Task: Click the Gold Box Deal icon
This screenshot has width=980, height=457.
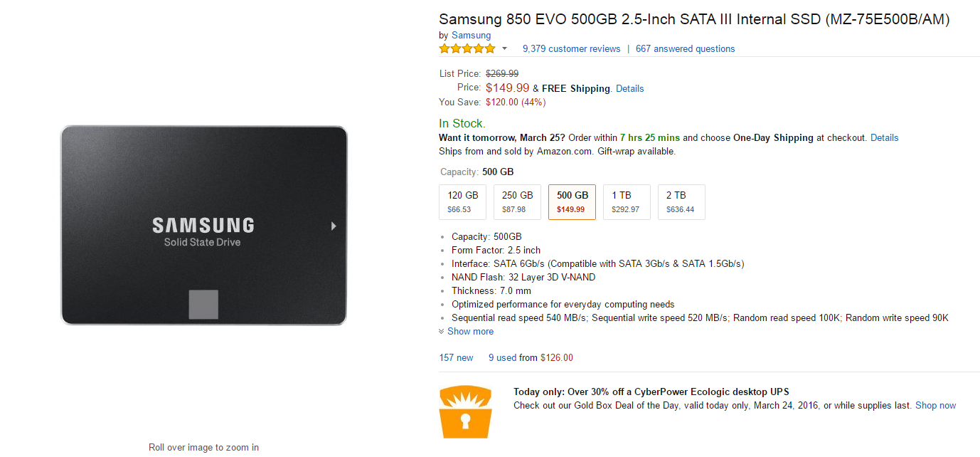Action: pyautogui.click(x=466, y=411)
